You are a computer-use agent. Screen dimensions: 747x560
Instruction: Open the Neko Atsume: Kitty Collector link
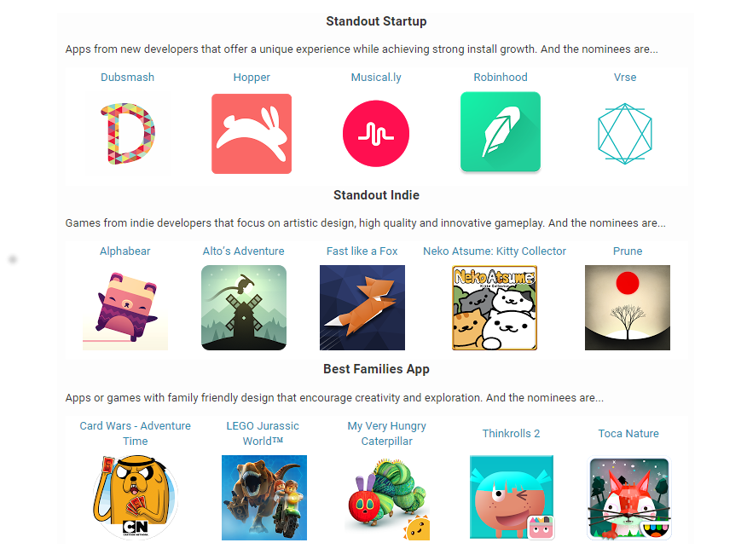click(x=495, y=251)
